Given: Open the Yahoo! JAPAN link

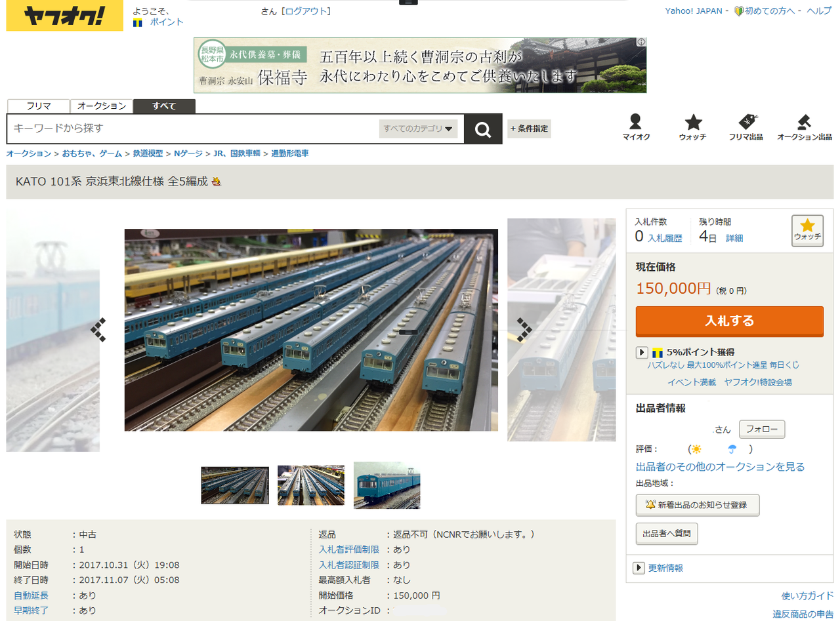Looking at the screenshot, I should point(694,11).
